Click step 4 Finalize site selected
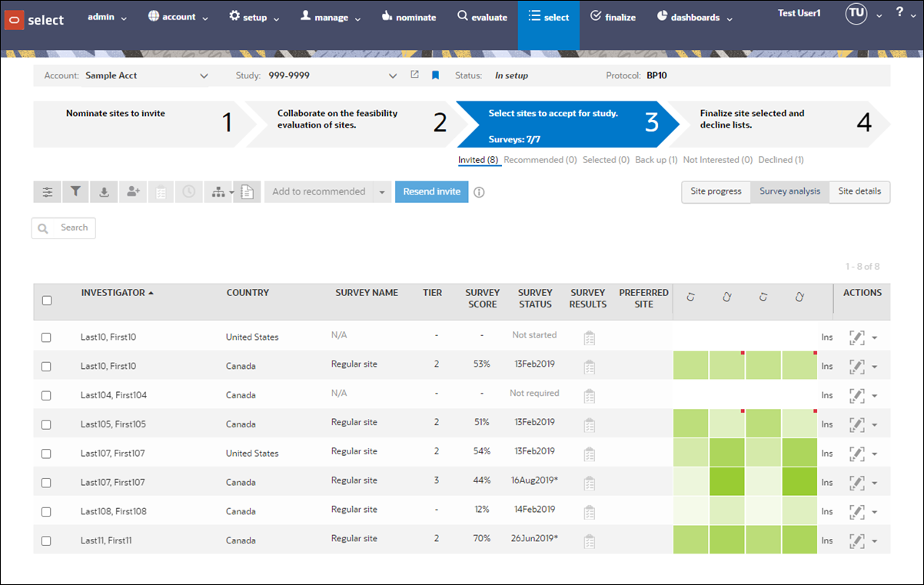This screenshot has height=585, width=924. pos(778,124)
